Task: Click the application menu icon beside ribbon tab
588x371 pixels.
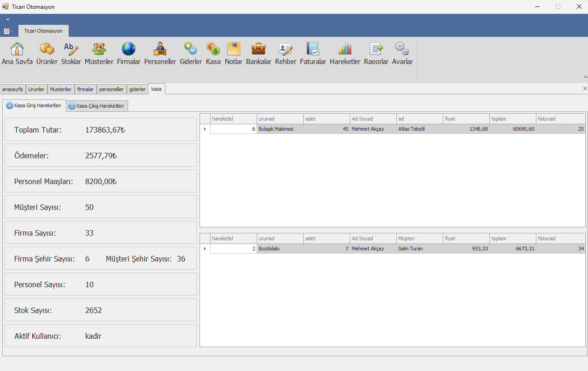Action: 8,31
